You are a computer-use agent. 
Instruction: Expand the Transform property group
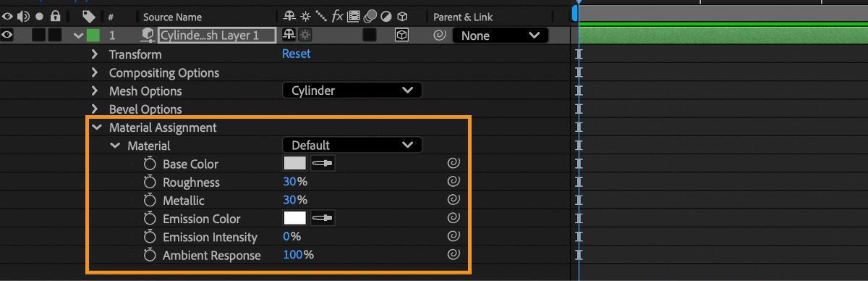coord(94,54)
